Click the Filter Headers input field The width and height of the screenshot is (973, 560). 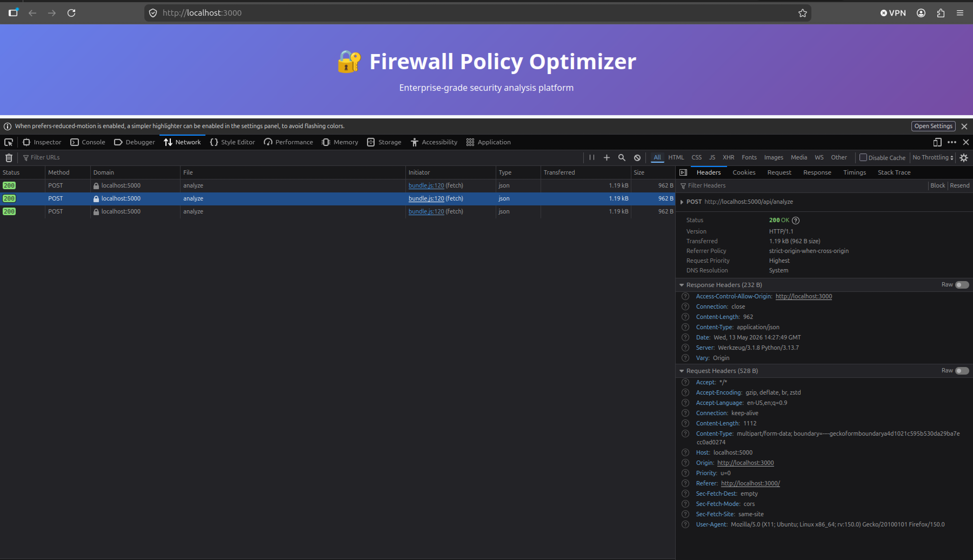point(803,186)
